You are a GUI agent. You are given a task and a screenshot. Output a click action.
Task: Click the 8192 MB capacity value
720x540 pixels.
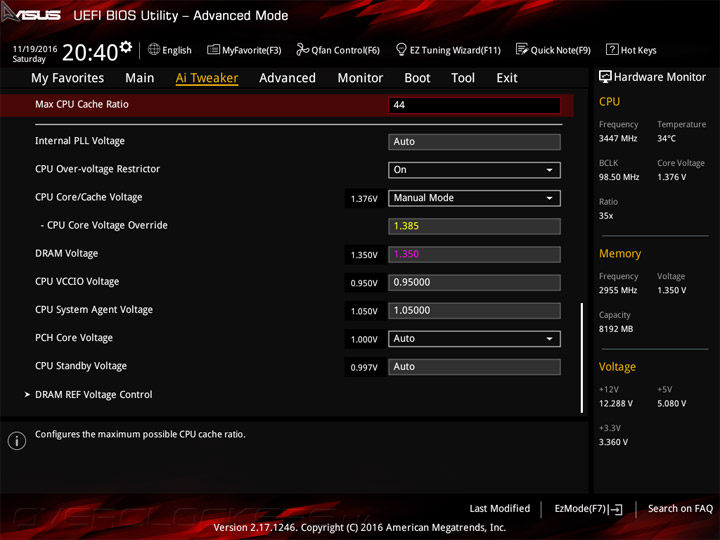pos(616,329)
